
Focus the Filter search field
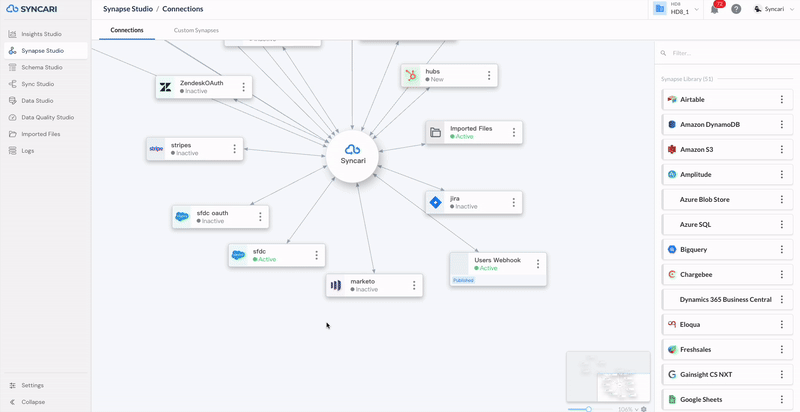click(727, 53)
